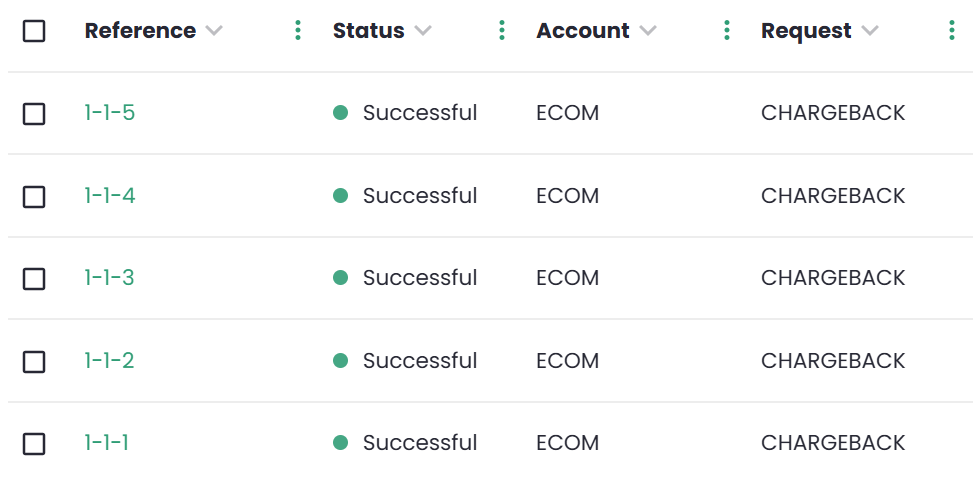This screenshot has height=477, width=973.
Task: Click the Request column sort chevron
Action: (870, 31)
